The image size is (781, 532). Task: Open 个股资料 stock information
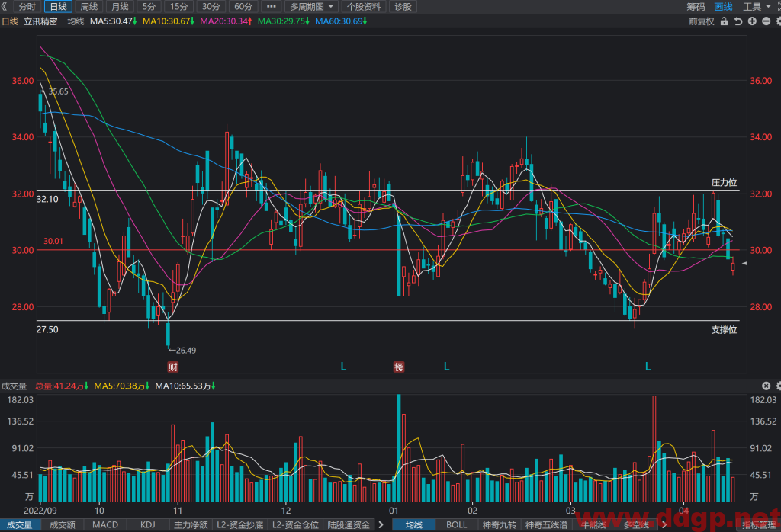tap(364, 6)
